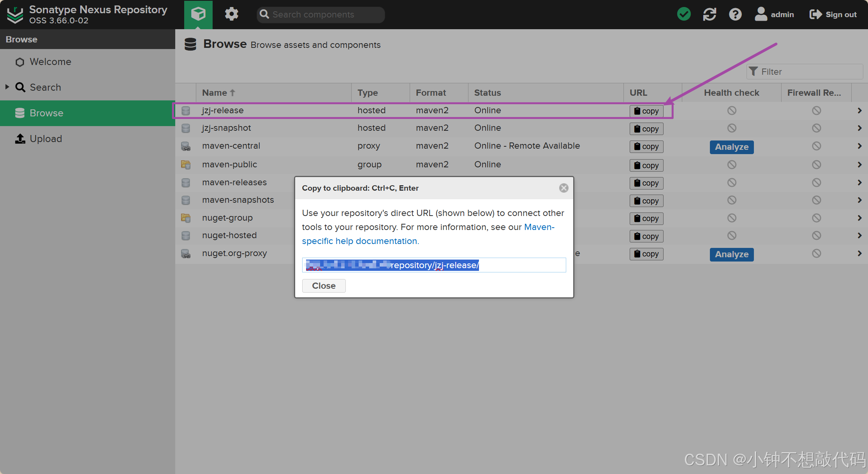Click the Filter input box
Screen dimensions: 868x474
(805, 72)
